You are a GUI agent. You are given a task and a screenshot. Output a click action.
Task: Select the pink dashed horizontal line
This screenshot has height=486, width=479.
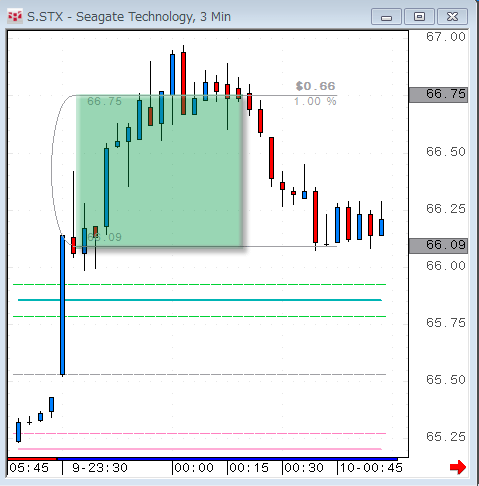pos(200,433)
